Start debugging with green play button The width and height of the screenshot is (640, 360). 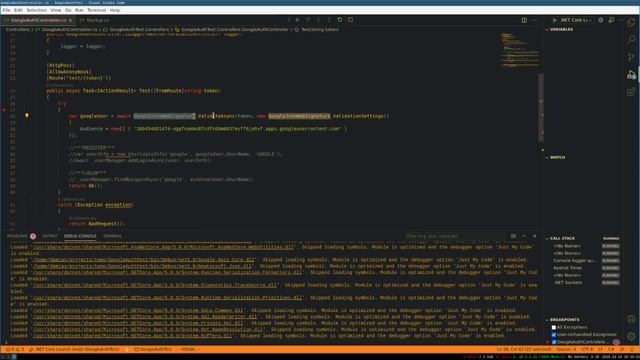(554, 20)
